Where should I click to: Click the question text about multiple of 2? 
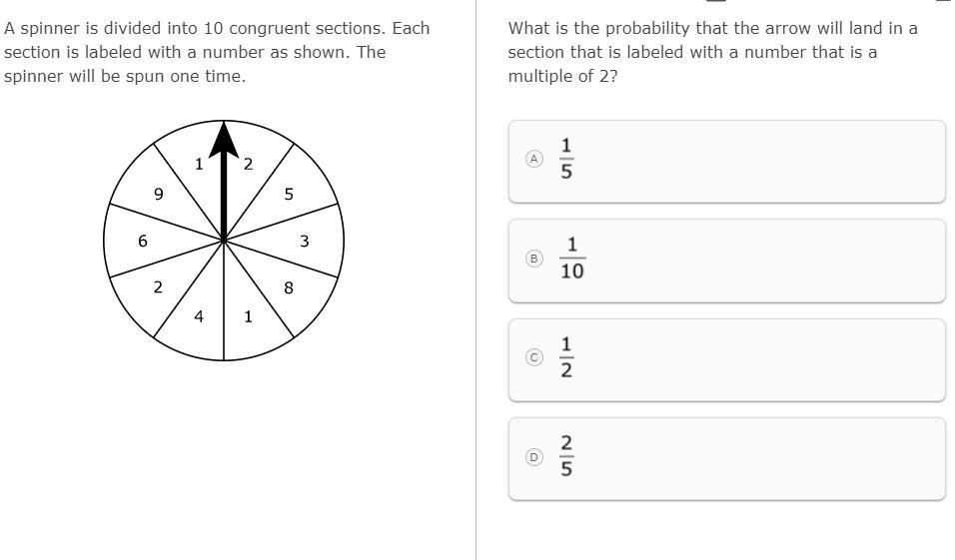pyautogui.click(x=712, y=52)
